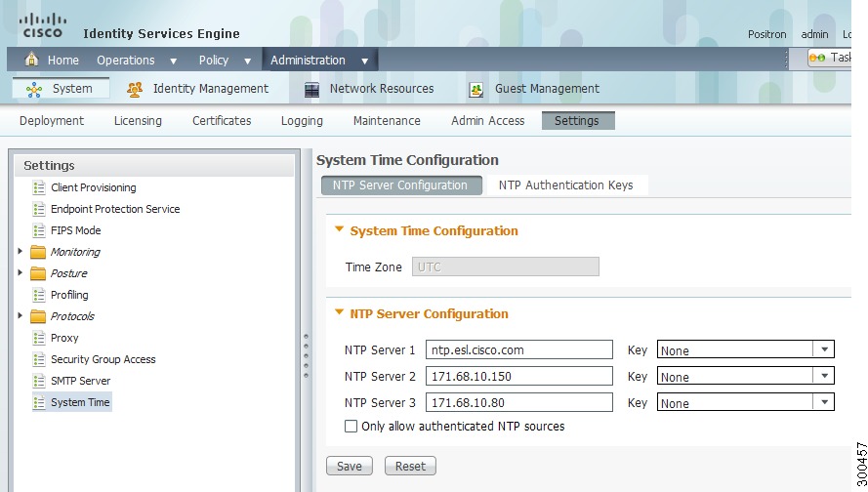
Task: Click the Task navigator icon
Action: point(817,58)
